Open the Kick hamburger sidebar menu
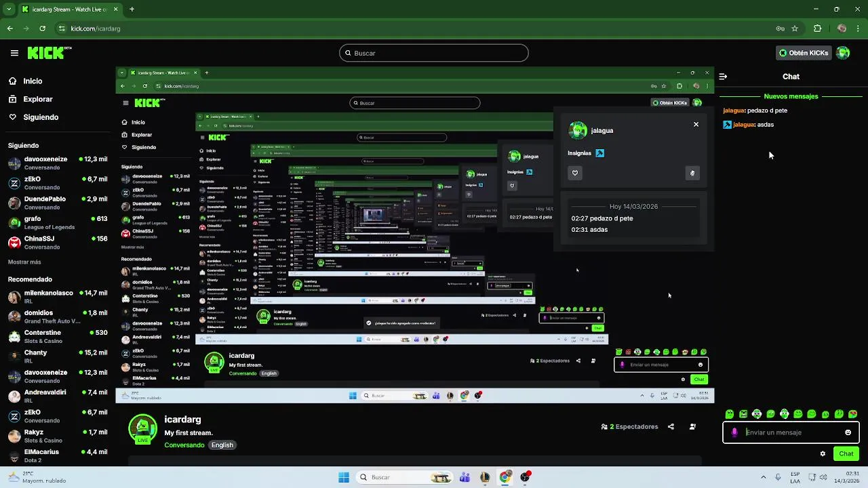The image size is (868, 488). pos(14,53)
